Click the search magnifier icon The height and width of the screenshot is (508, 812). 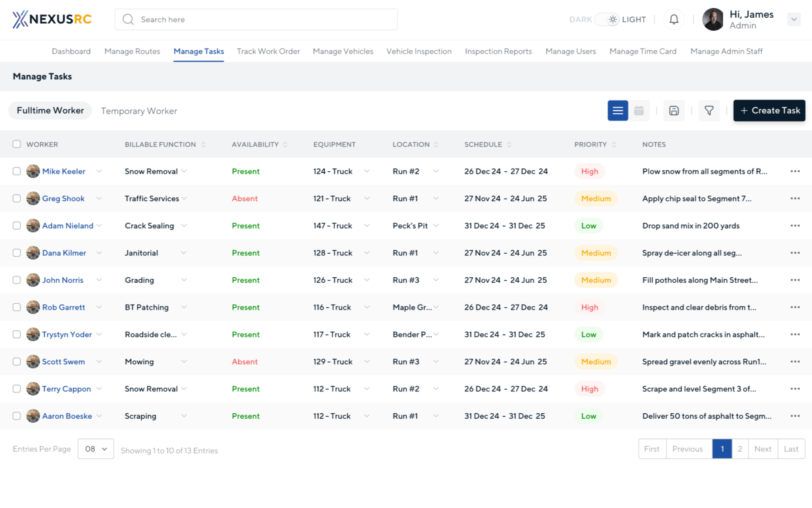point(128,19)
